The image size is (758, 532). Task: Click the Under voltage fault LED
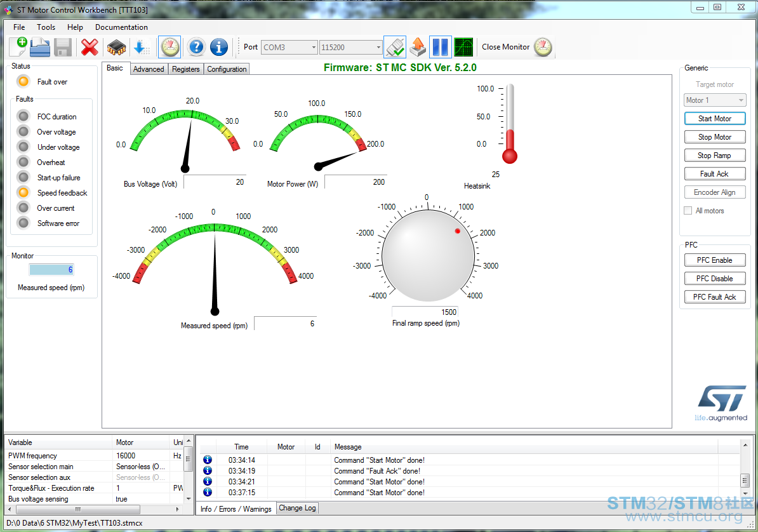click(x=23, y=147)
